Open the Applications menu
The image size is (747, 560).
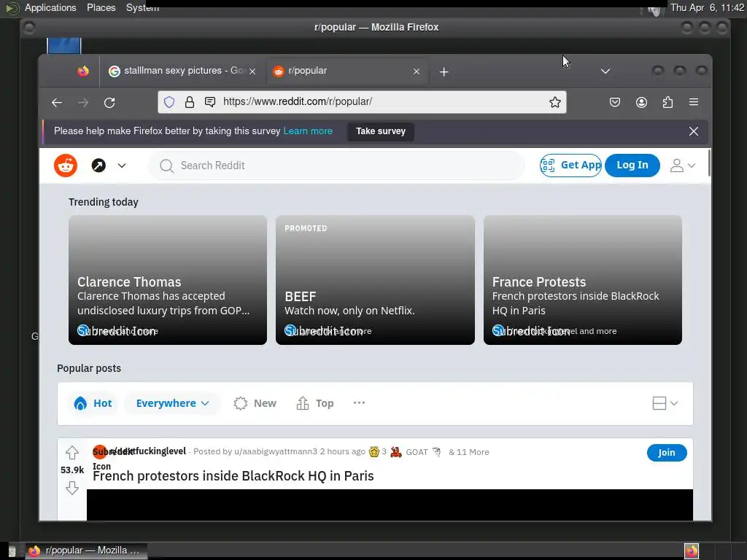click(x=50, y=7)
